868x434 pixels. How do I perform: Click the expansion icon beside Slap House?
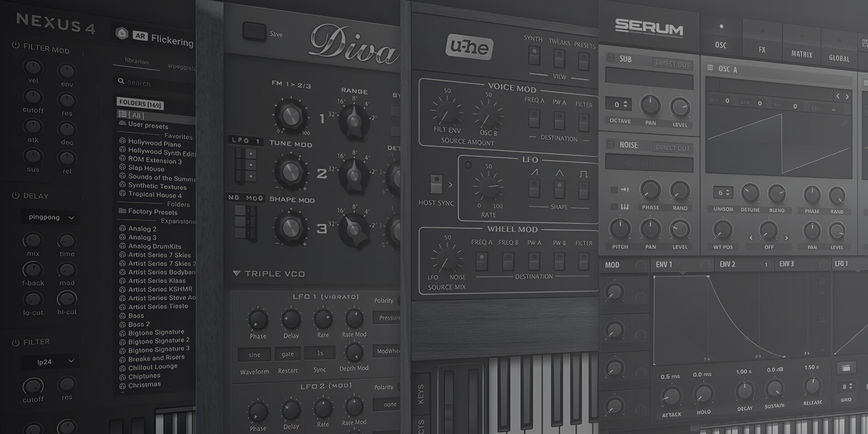click(122, 167)
